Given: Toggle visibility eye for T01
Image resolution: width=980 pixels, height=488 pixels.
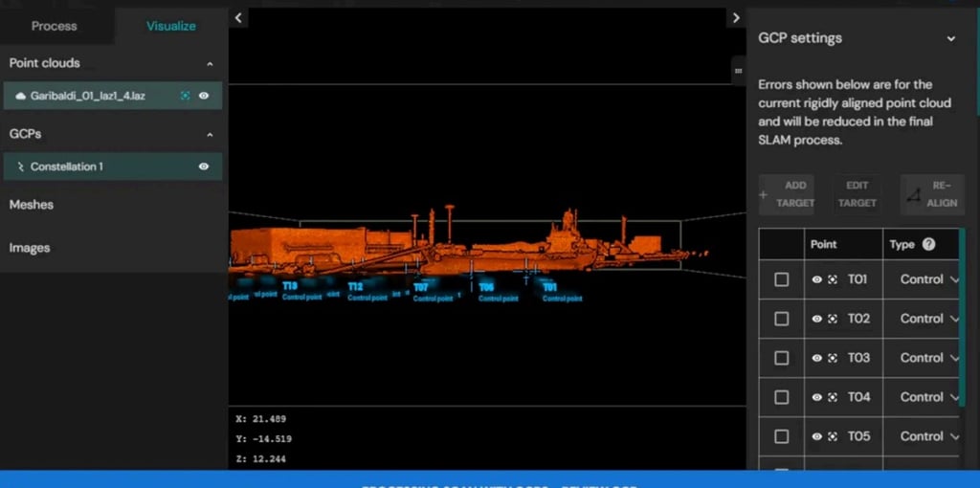Looking at the screenshot, I should [817, 280].
